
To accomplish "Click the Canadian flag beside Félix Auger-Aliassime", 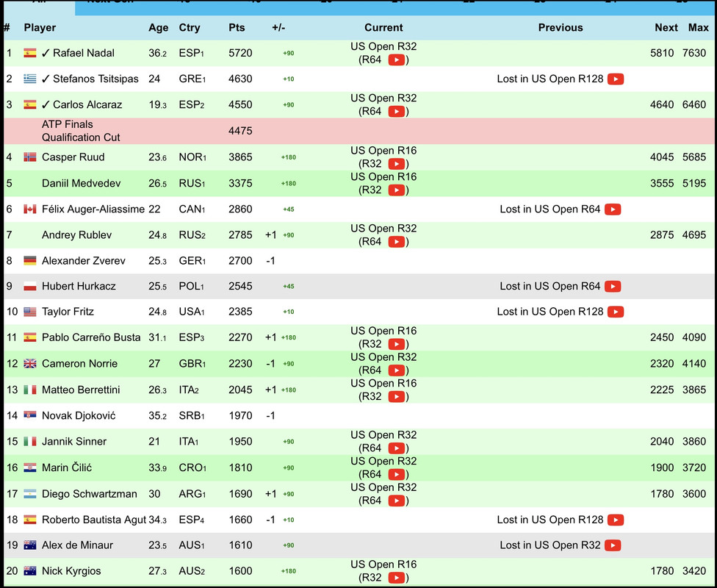I will tap(30, 209).
